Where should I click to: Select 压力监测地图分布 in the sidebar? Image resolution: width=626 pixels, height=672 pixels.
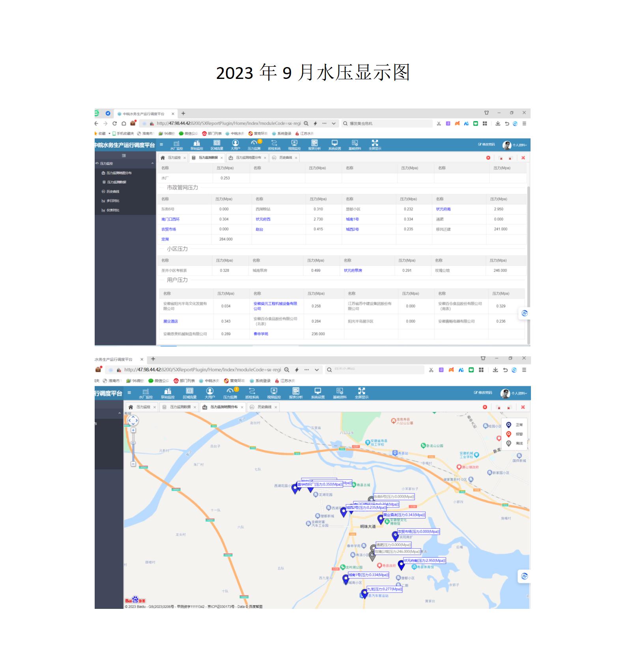(x=117, y=173)
